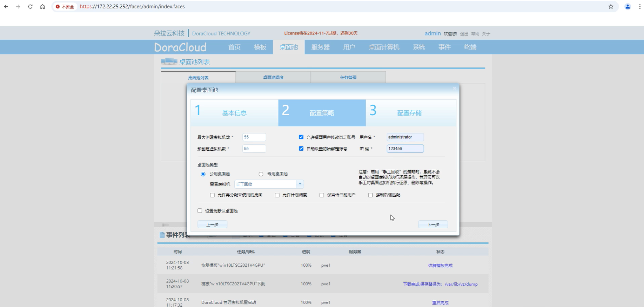
Task: Focus 密码 field with 123456
Action: tap(405, 149)
